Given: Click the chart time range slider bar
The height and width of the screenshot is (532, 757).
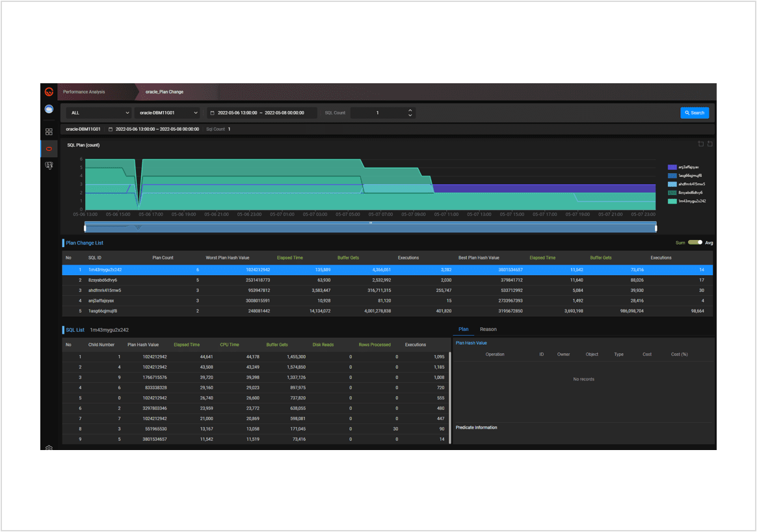Looking at the screenshot, I should 370,228.
